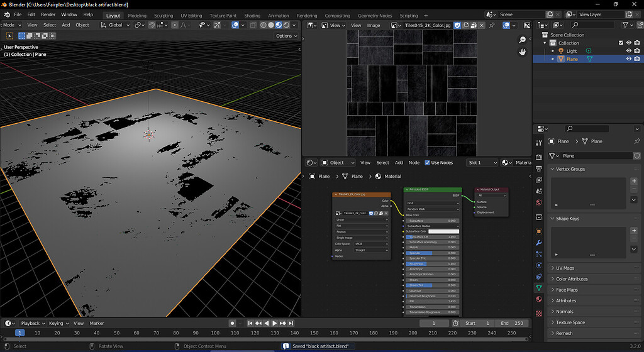Viewport: 644px width, 352px height.
Task: Select rendered viewport shading
Action: pyautogui.click(x=287, y=25)
